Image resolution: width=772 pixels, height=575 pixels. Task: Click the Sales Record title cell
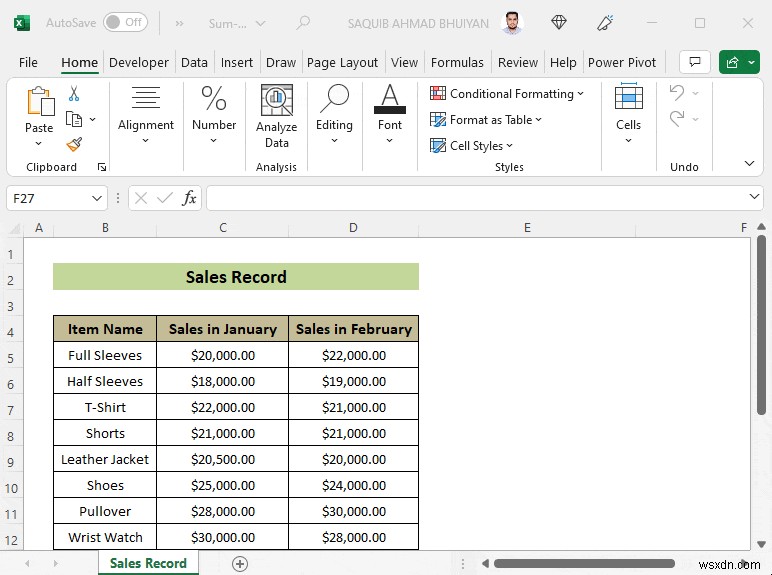point(236,277)
